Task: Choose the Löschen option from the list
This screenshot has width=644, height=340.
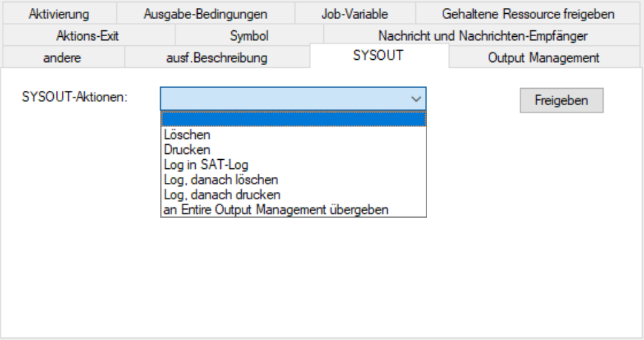Action: coord(187,135)
